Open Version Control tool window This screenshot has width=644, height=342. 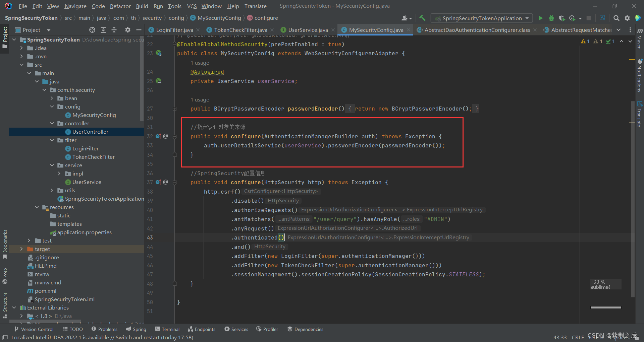(x=34, y=329)
